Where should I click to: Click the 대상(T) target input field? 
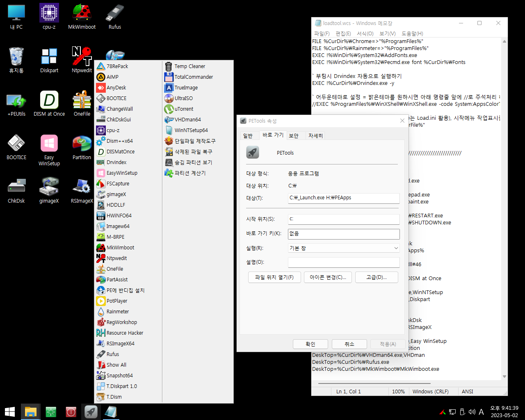[344, 198]
